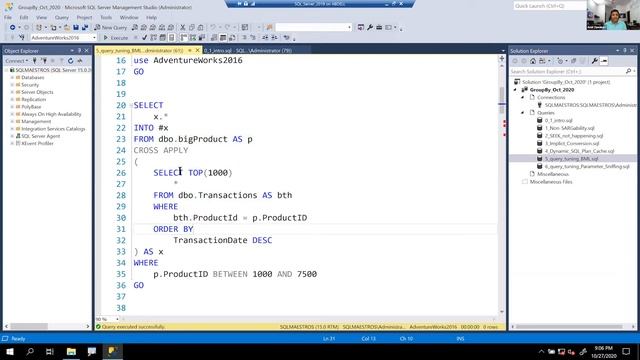Select Results to Text icon
Image resolution: width=640 pixels, height=360 pixels.
pos(214,38)
